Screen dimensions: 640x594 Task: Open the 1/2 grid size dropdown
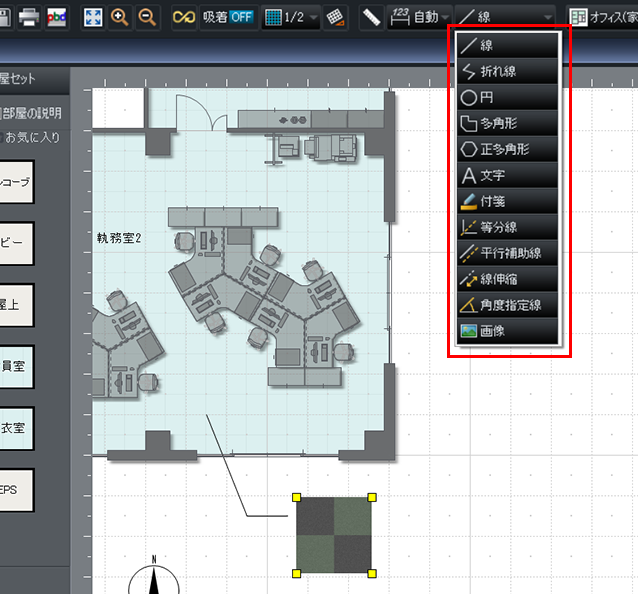pyautogui.click(x=291, y=17)
